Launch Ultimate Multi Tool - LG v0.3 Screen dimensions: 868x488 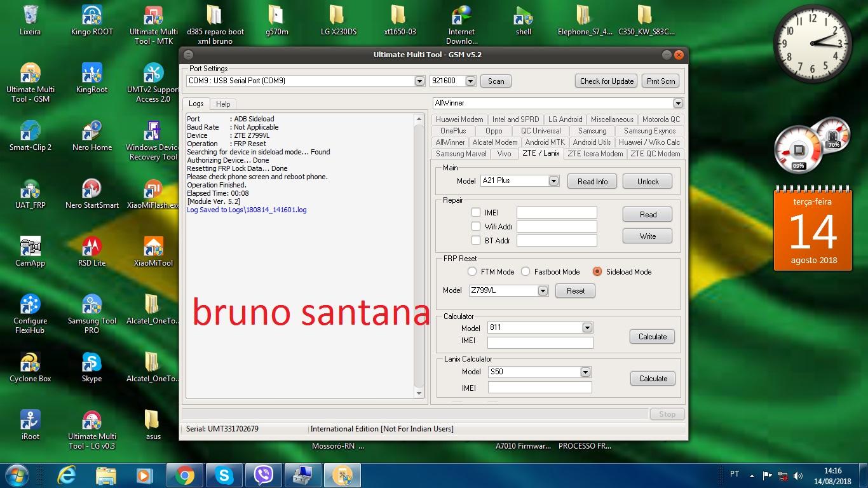click(x=92, y=430)
